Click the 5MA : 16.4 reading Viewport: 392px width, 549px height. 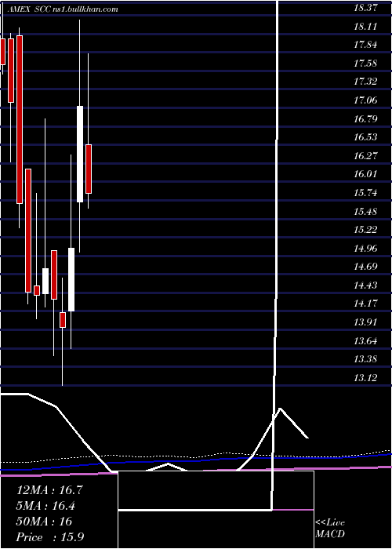coord(45,506)
